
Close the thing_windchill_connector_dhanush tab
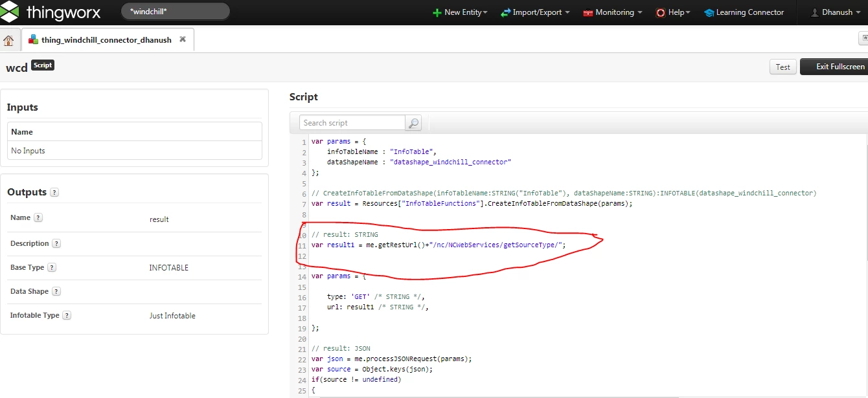pyautogui.click(x=183, y=39)
